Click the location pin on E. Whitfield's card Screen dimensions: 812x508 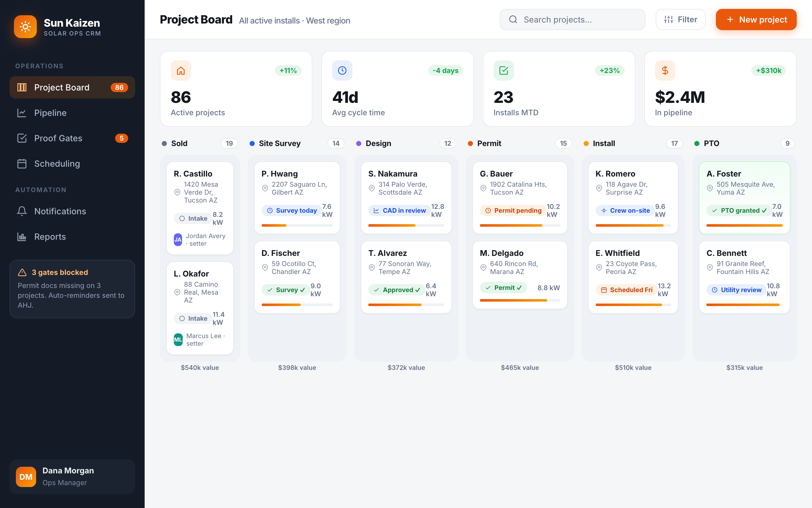click(599, 267)
